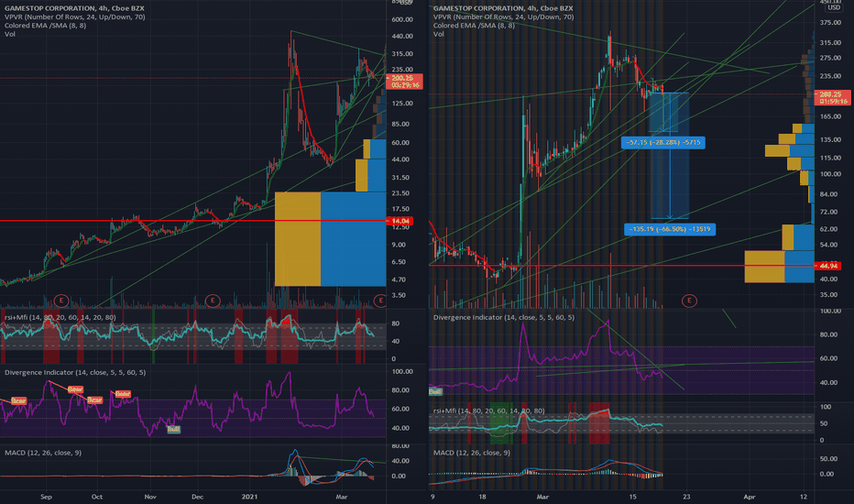This screenshot has width=854, height=504.
Task: Click Colored EMA /SMA legend on left chart
Action: coord(45,26)
